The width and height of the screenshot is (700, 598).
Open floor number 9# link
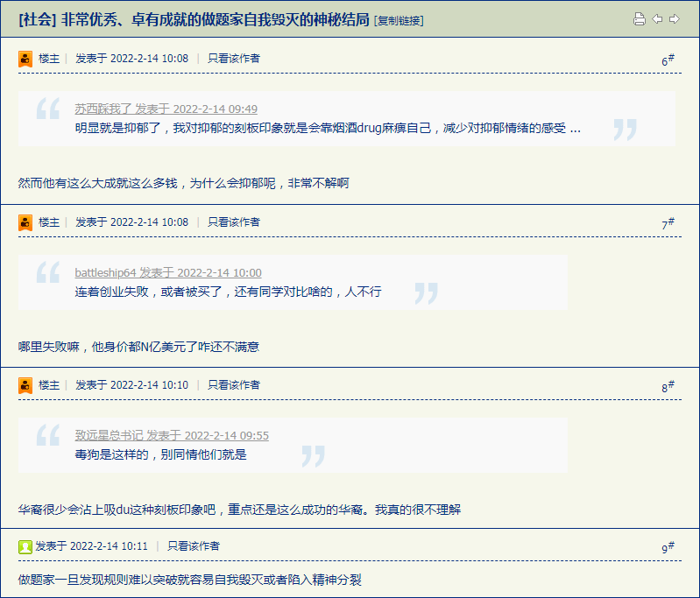pos(668,547)
